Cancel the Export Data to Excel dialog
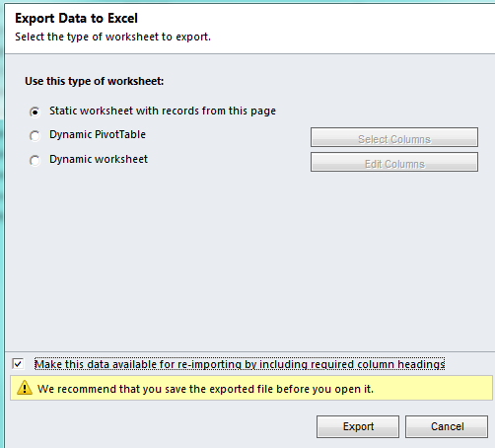Viewport: 495px width, 448px height. coord(447,426)
